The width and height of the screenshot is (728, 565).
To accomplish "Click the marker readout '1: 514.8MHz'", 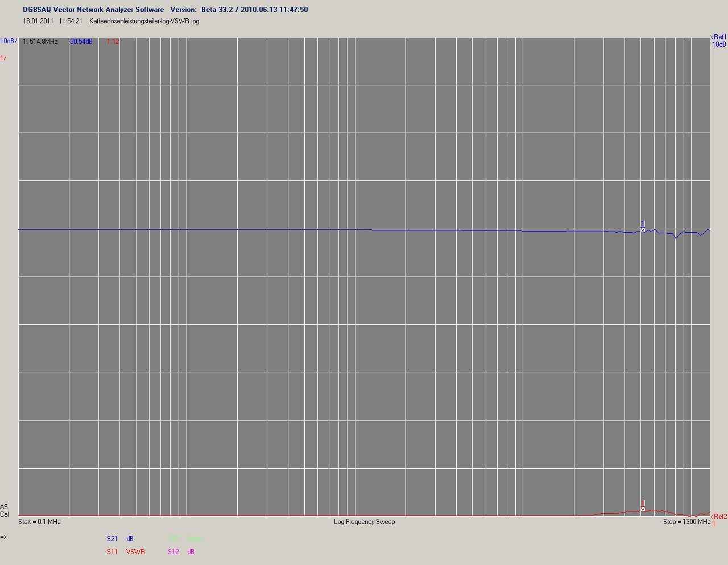I will [x=40, y=42].
